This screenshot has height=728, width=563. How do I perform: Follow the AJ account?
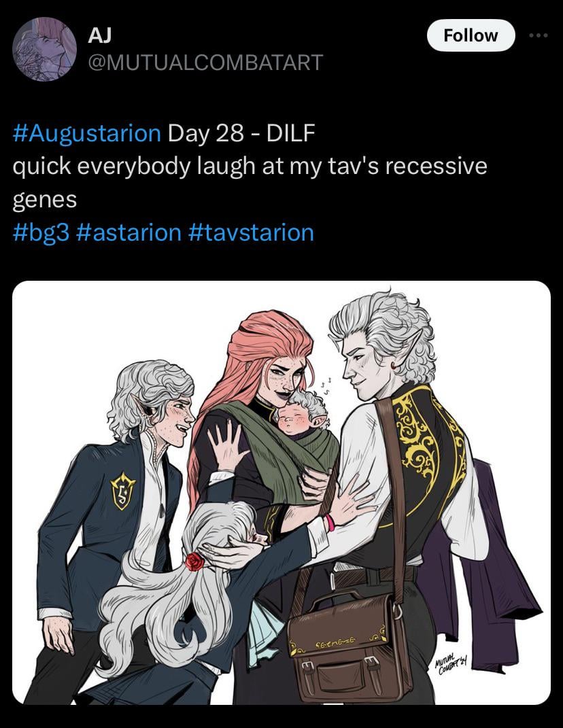[471, 35]
